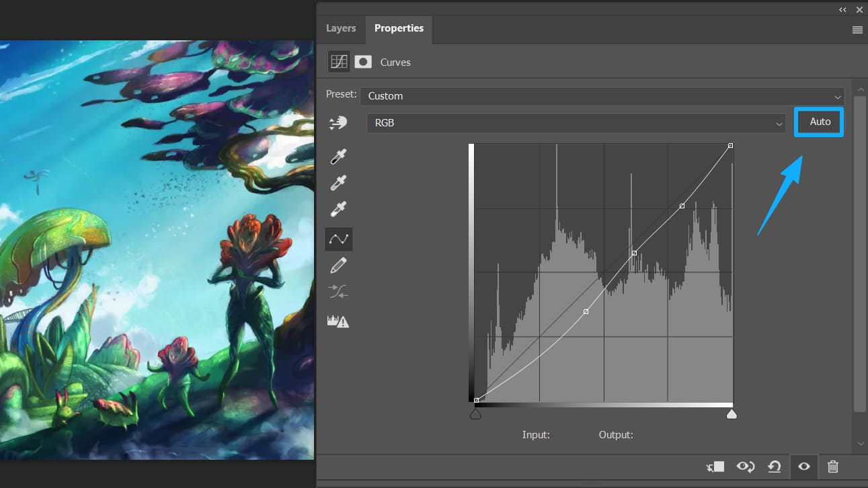Click the white point slider triangle

[x=732, y=415]
